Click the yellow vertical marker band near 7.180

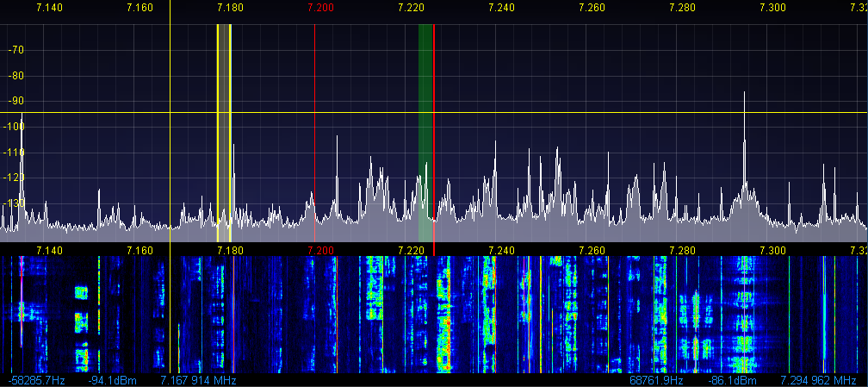tap(224, 129)
